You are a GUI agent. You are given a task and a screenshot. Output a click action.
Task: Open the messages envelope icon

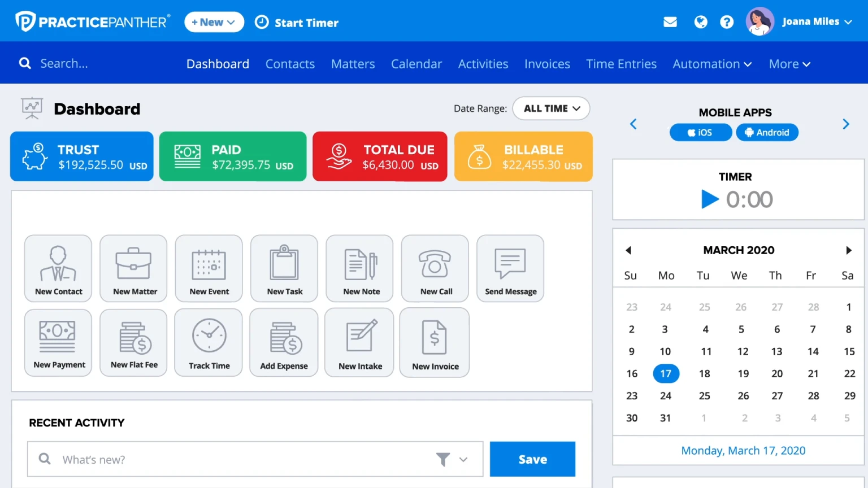(670, 21)
